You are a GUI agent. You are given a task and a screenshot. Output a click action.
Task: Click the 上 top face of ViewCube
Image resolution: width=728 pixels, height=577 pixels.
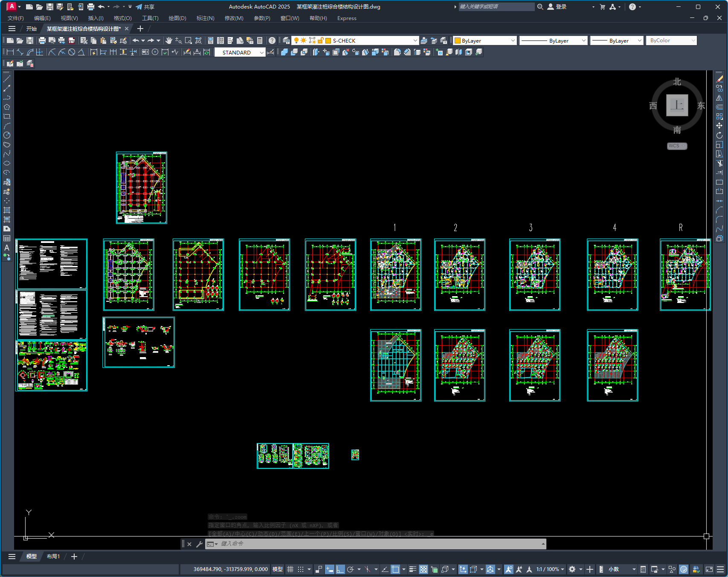[x=677, y=105]
